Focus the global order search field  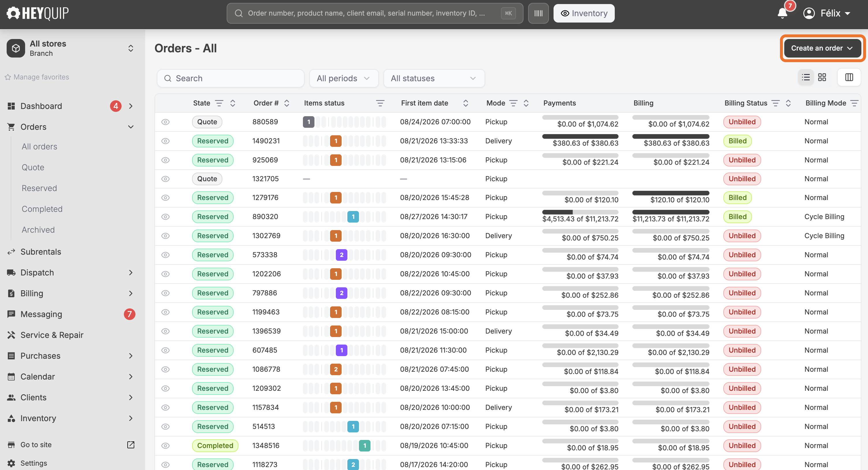(375, 13)
